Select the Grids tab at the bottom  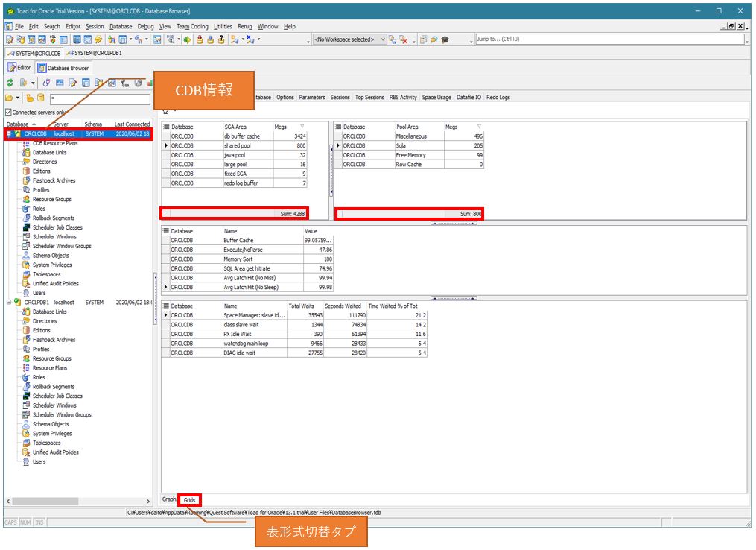(189, 500)
